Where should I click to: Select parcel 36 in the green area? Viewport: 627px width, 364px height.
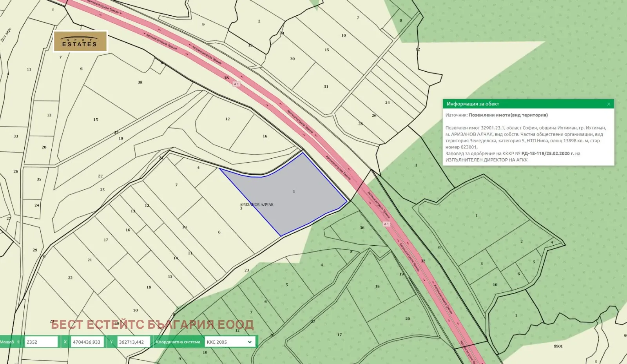[x=362, y=228]
